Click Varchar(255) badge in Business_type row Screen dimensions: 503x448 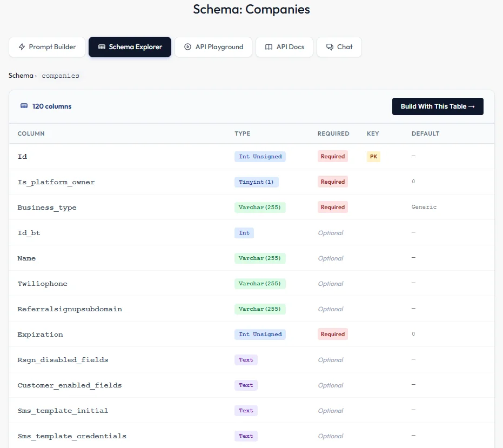tap(260, 208)
